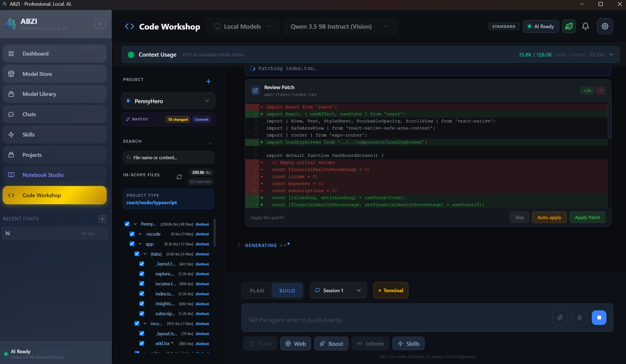Click the Review Patch edit icon
The image size is (626, 364).
[255, 91]
